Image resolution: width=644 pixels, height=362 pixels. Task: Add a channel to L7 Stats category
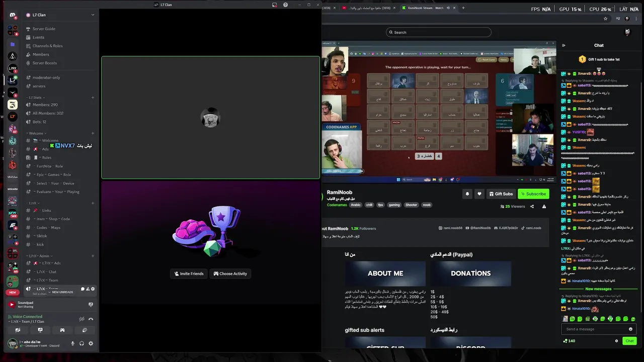[x=93, y=98]
